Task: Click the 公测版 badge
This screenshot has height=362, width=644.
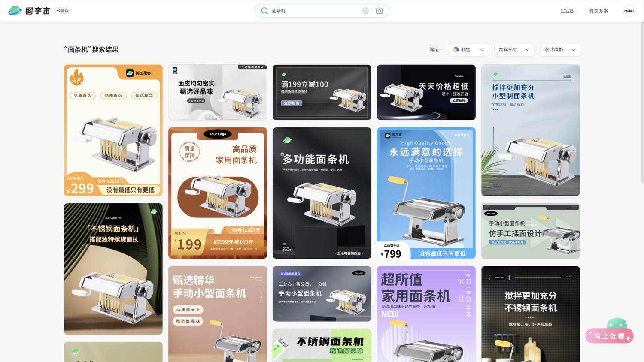Action: tap(63, 11)
